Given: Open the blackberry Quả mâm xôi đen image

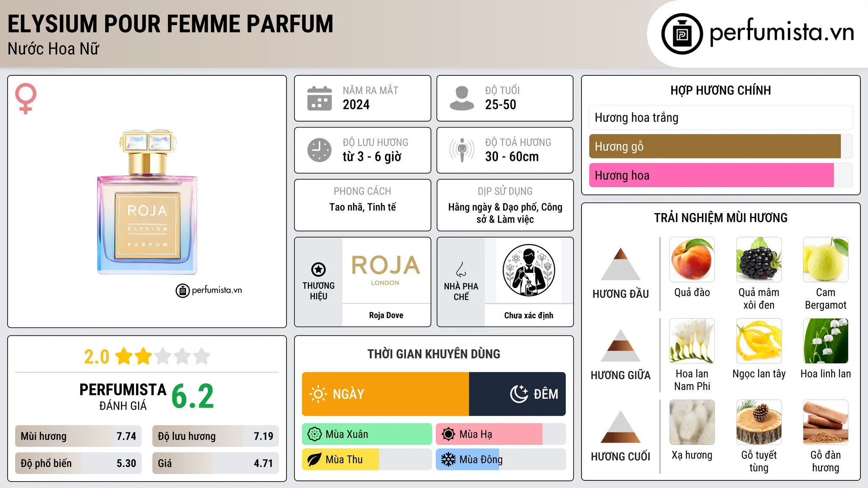Looking at the screenshot, I should coord(759,260).
